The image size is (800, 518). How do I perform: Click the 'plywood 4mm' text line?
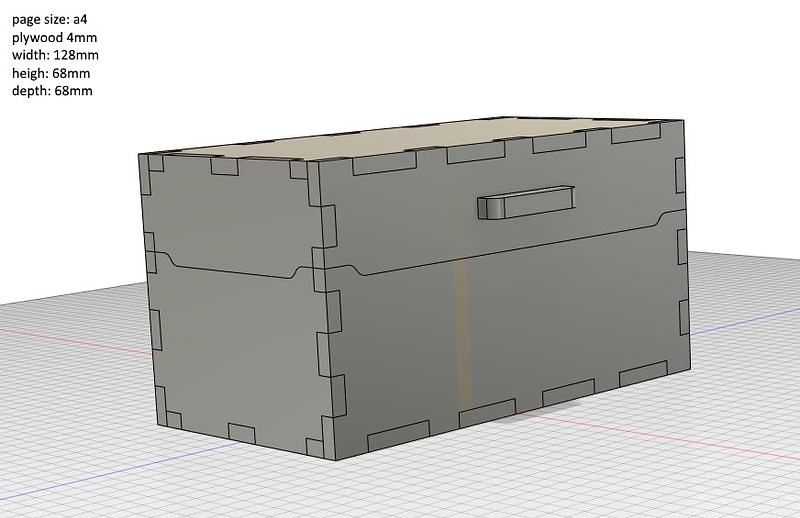[x=54, y=38]
